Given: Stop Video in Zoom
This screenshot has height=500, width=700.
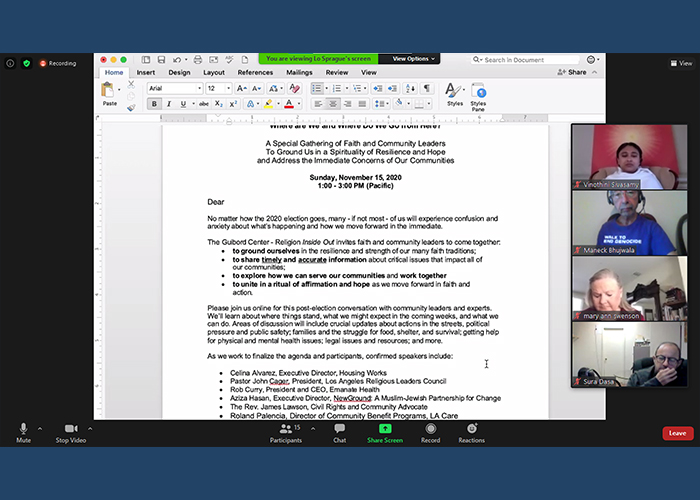Looking at the screenshot, I should pyautogui.click(x=71, y=433).
